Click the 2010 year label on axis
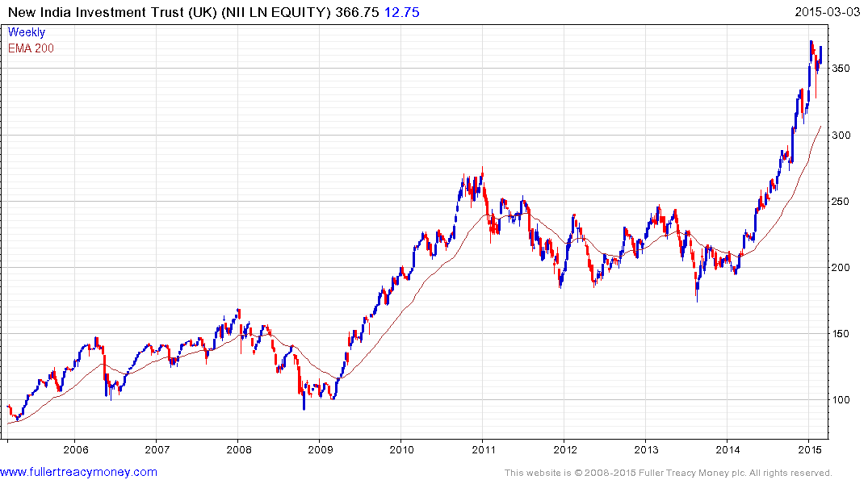 pos(402,449)
